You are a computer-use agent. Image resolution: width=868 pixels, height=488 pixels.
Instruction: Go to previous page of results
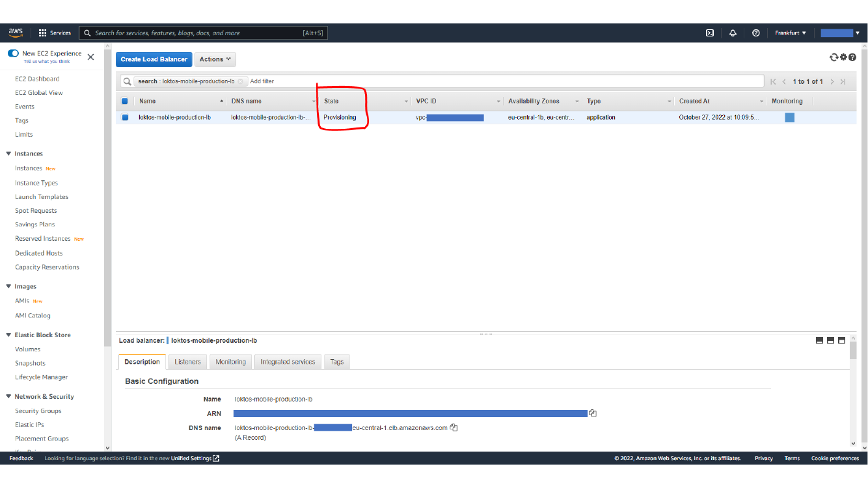click(x=784, y=81)
